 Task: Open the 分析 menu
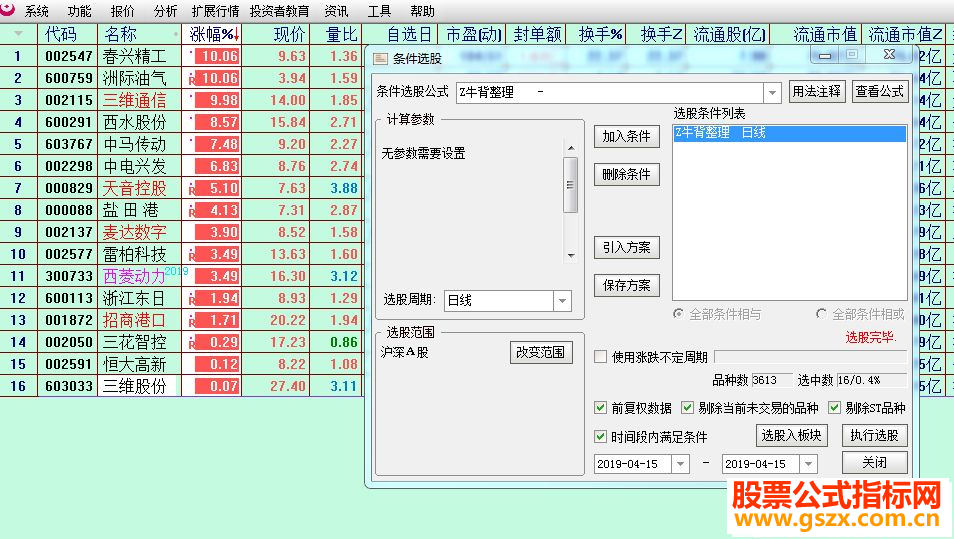tap(165, 12)
